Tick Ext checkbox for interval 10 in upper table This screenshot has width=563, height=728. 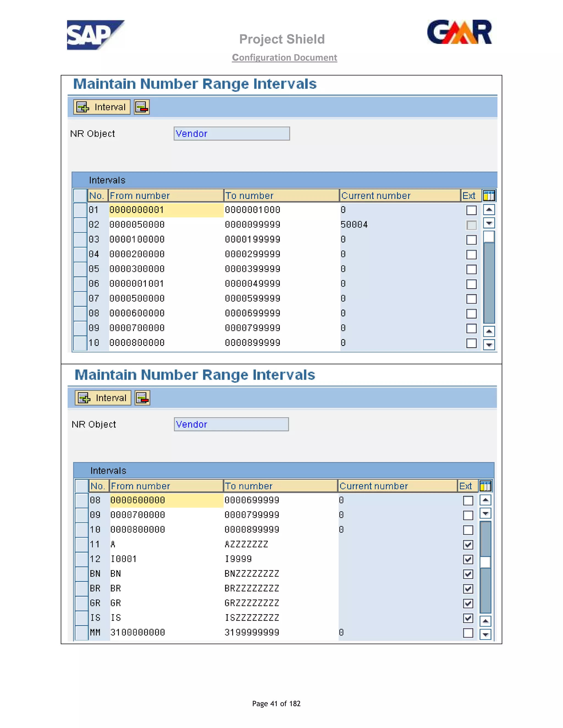point(471,343)
